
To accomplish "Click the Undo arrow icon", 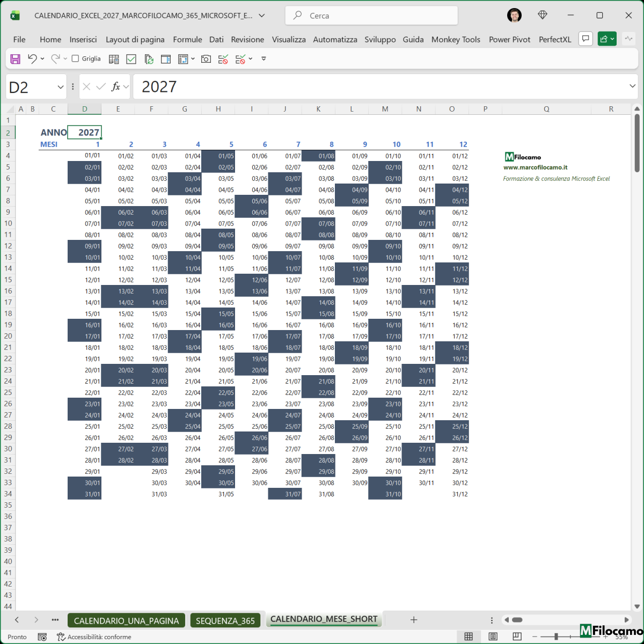I will [x=32, y=59].
